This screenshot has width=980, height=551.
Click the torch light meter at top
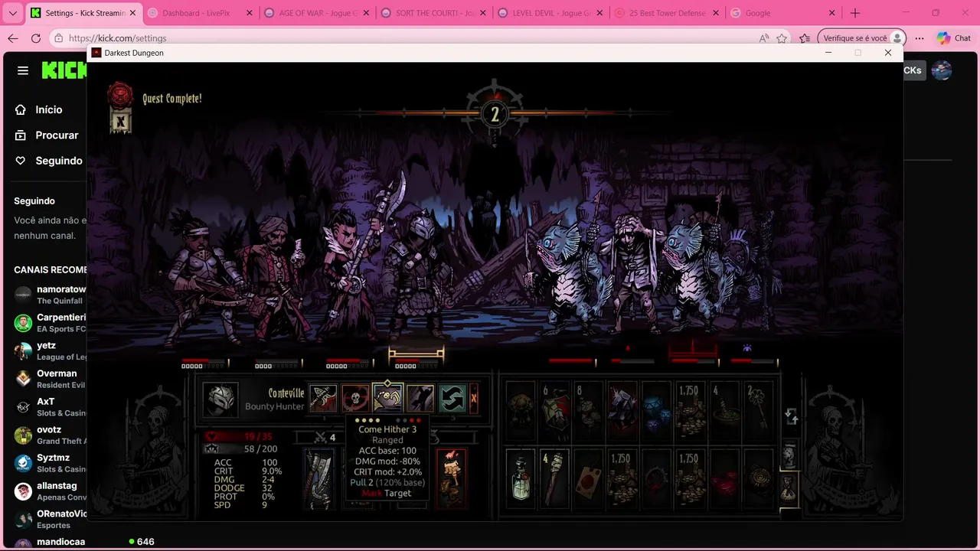click(495, 114)
